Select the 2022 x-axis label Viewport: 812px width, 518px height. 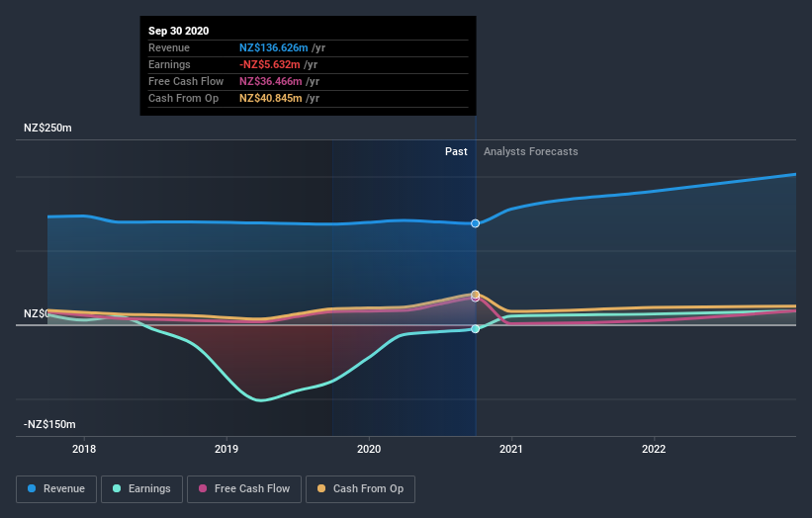point(654,449)
